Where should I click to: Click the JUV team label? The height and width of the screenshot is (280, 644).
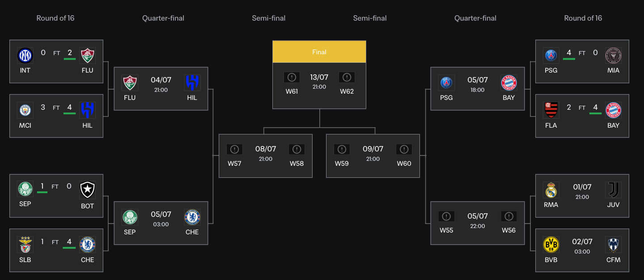(x=614, y=205)
